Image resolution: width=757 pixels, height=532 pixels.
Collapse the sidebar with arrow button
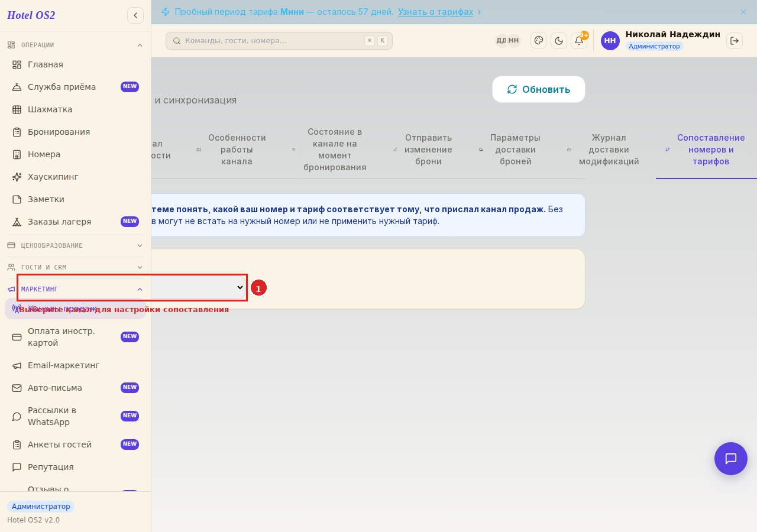point(135,15)
